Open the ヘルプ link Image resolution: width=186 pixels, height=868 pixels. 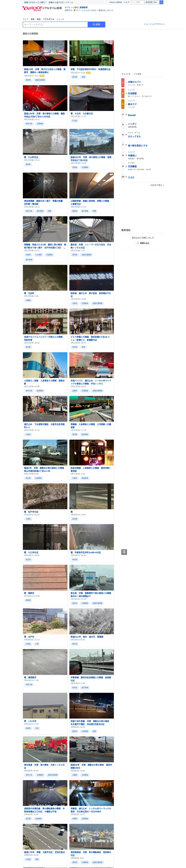[x=127, y=2]
